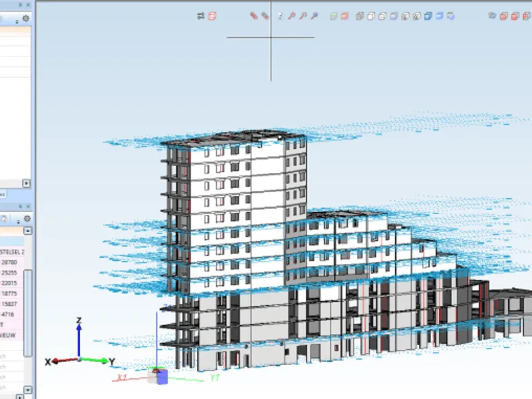Select the row ending in 25255
Screen dimensions: 532x399
(x=12, y=273)
